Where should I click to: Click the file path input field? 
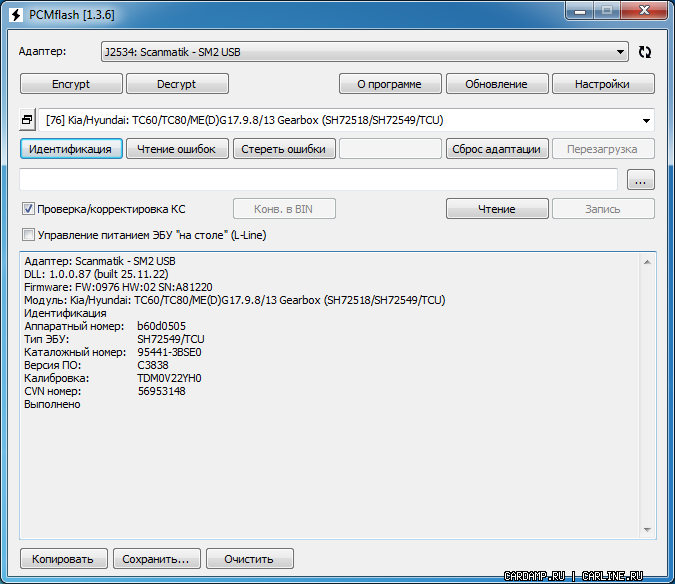[x=318, y=179]
